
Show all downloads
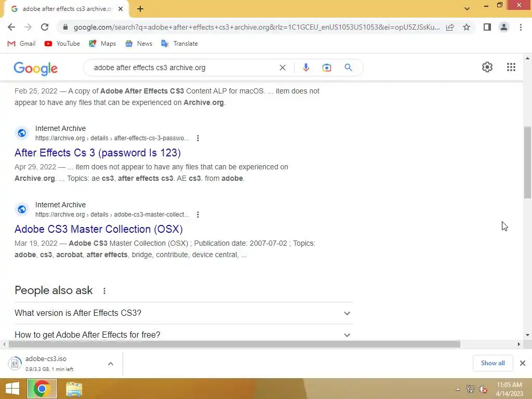493,363
